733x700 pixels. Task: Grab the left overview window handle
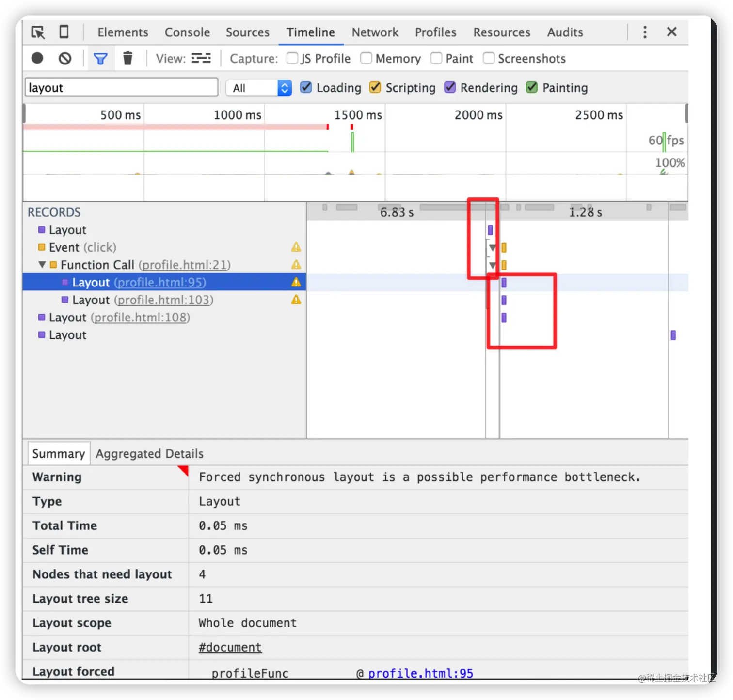coord(24,113)
